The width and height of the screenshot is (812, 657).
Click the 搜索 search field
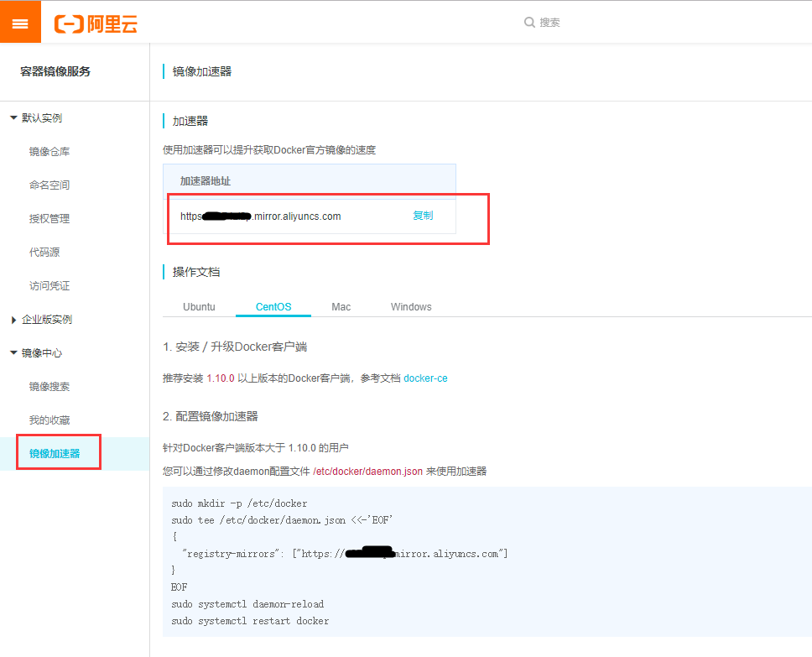549,23
